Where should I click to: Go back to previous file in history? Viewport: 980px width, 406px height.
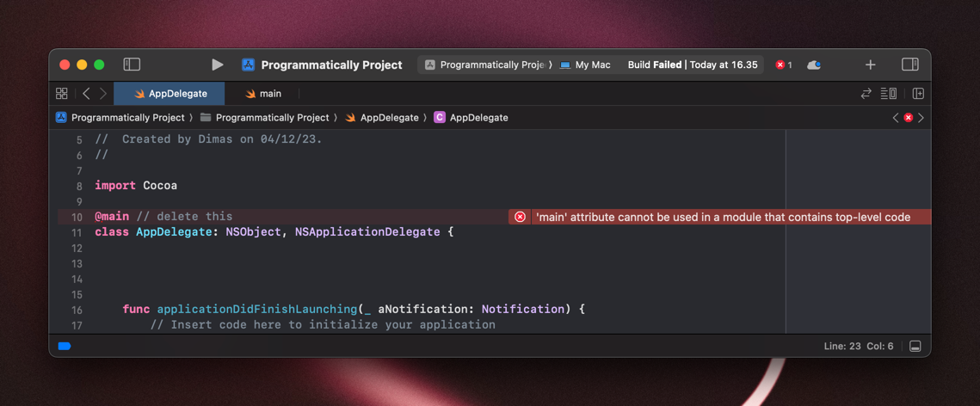86,94
